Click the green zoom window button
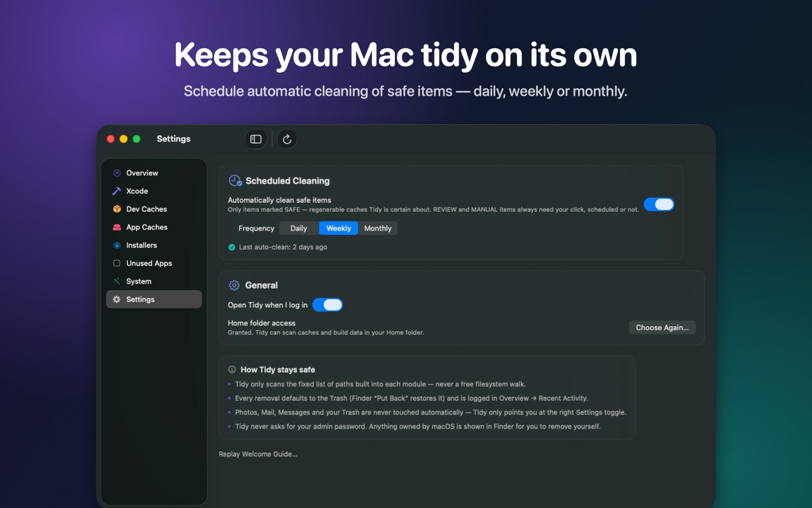Image resolution: width=812 pixels, height=508 pixels. 137,139
